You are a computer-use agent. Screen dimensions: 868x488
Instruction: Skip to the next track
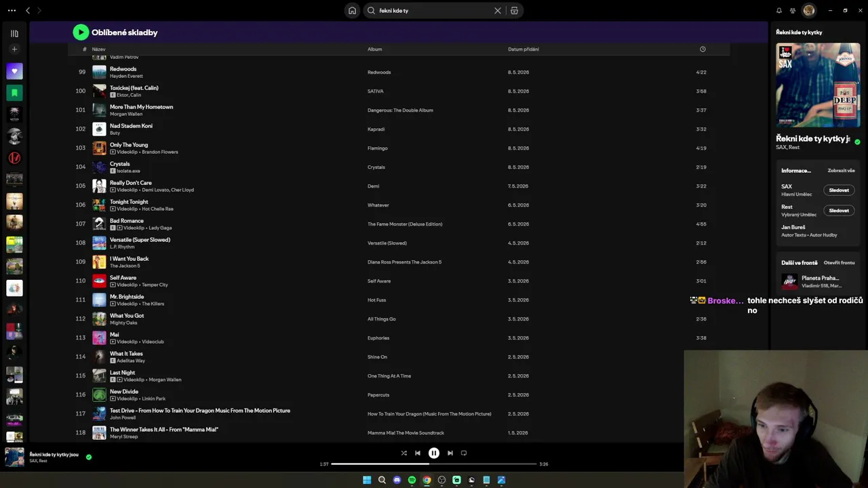(450, 453)
